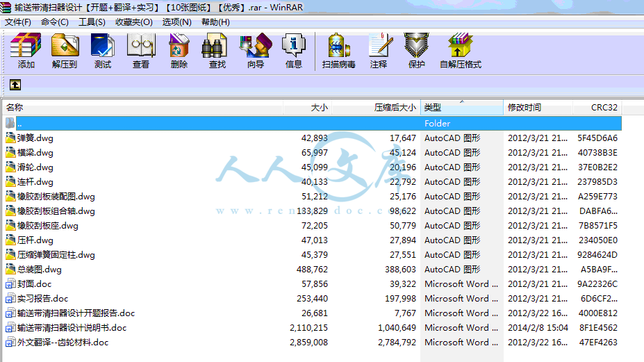Image resolution: width=644 pixels, height=362 pixels.
Task: Go up one folder level arrow
Action: tap(15, 85)
